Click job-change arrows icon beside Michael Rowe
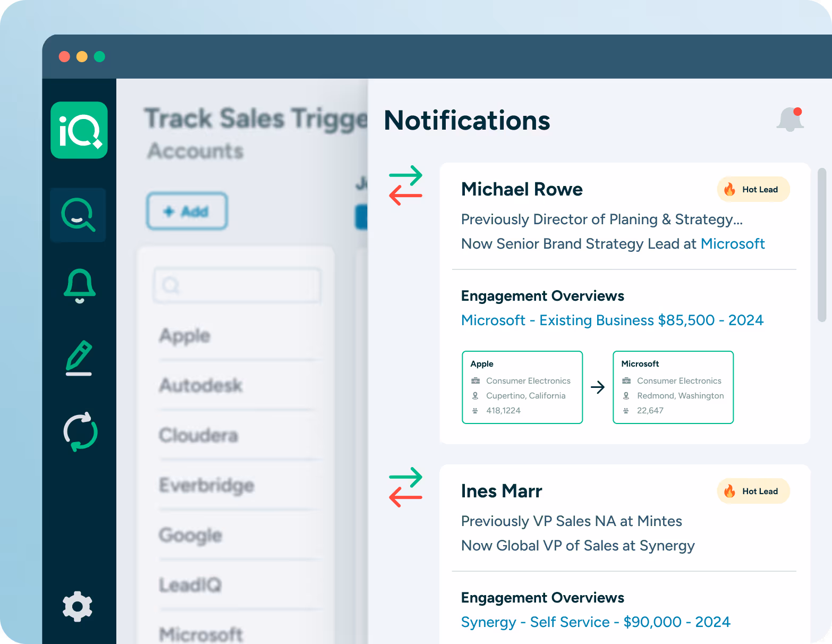 [x=405, y=185]
